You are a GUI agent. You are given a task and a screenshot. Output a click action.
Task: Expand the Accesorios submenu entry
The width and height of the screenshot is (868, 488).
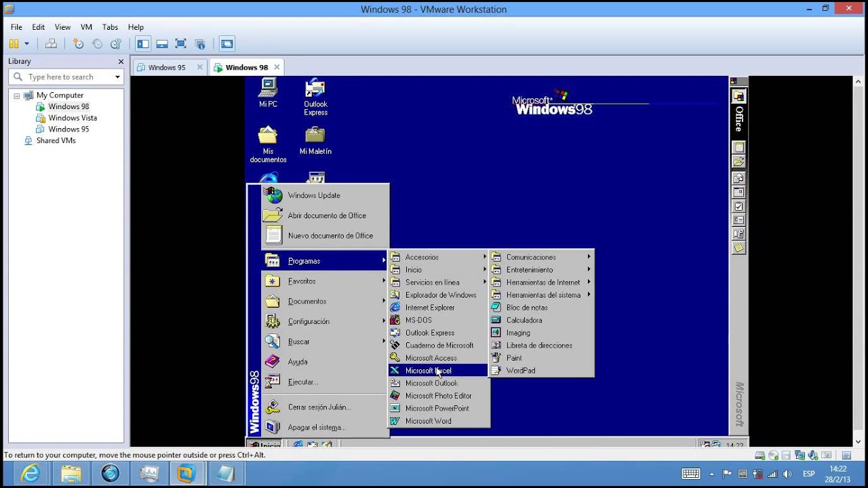click(x=439, y=258)
